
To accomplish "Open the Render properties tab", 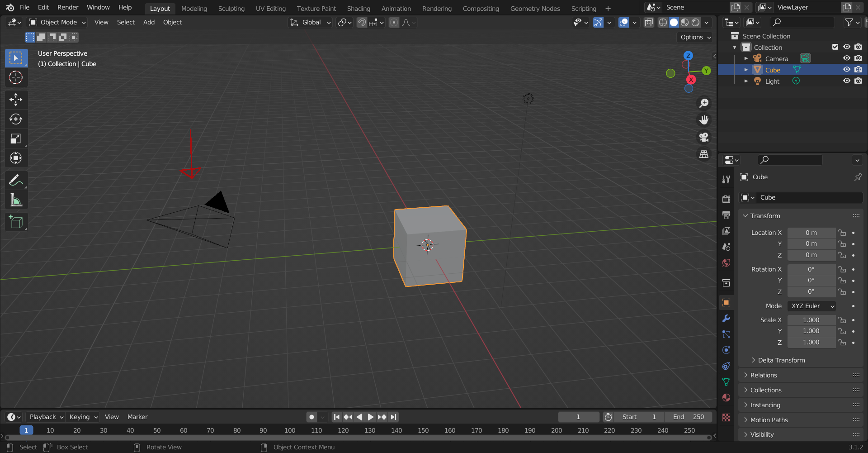I will click(x=726, y=199).
